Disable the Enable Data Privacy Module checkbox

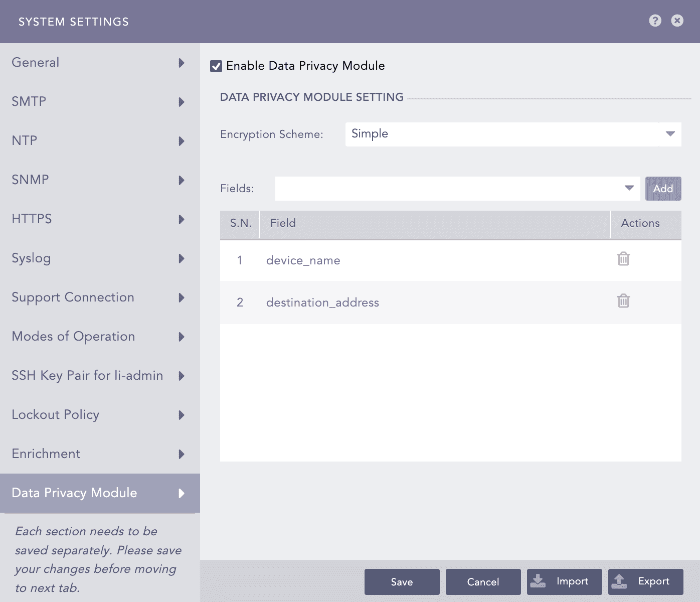(x=216, y=66)
